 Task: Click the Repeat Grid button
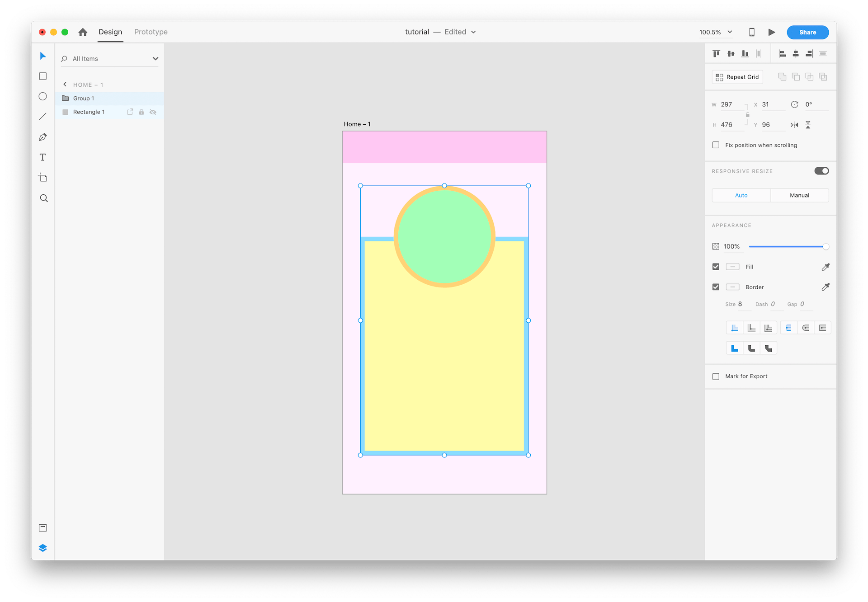737,77
